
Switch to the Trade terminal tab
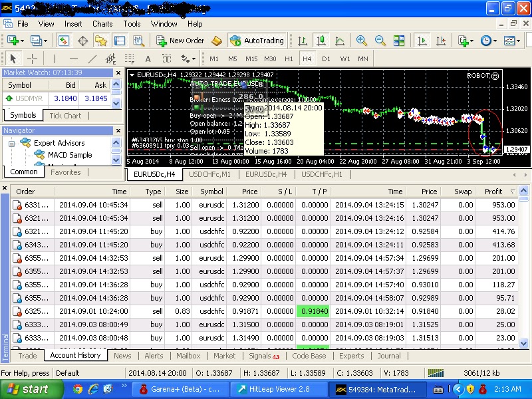coord(27,356)
